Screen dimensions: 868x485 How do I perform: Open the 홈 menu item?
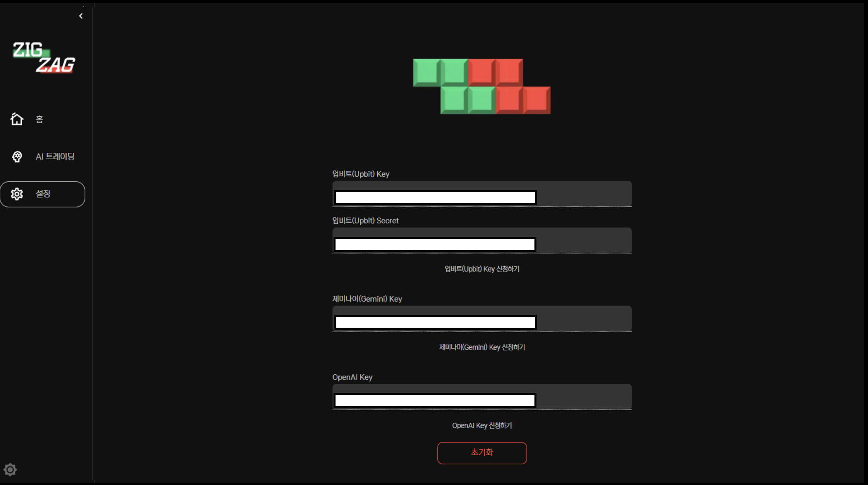(39, 119)
